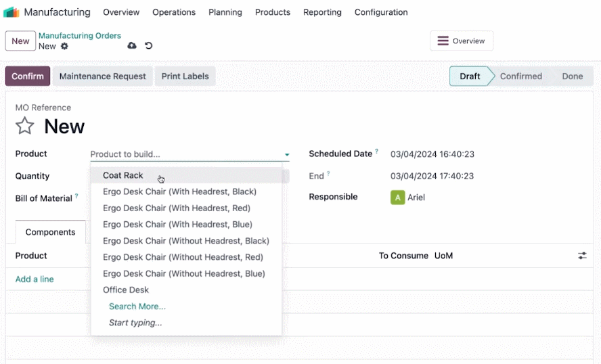Click Maintenance Request button
The image size is (601, 364).
pos(102,76)
